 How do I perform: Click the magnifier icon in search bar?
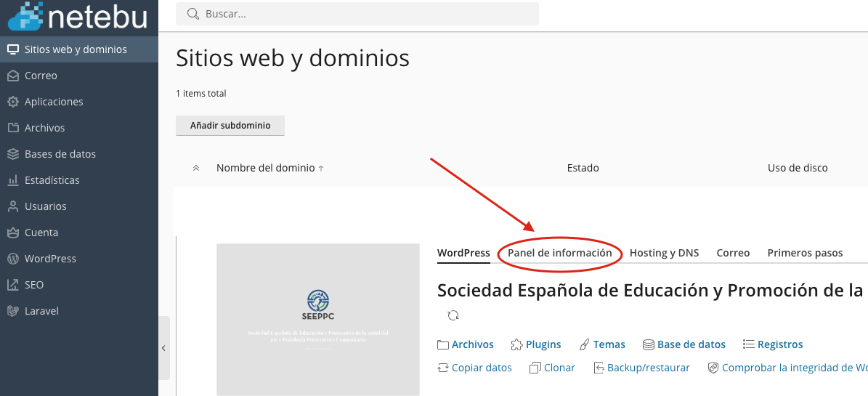pos(193,14)
